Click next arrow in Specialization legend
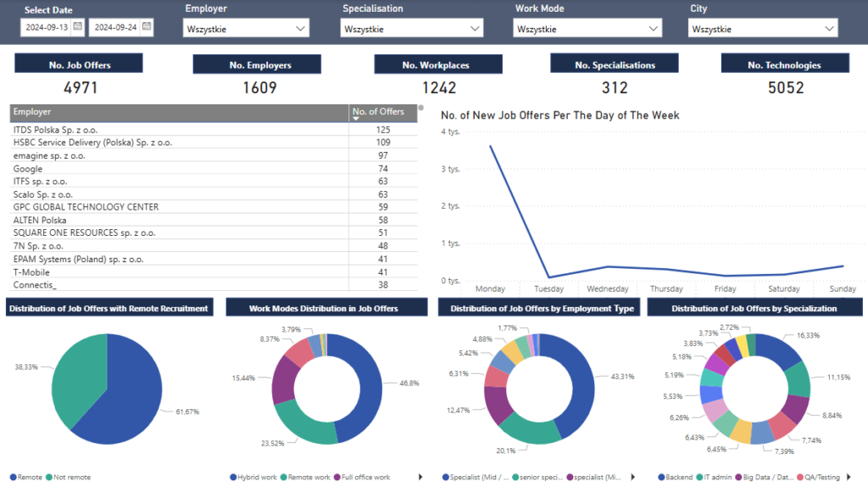The image size is (868, 487). click(x=849, y=478)
